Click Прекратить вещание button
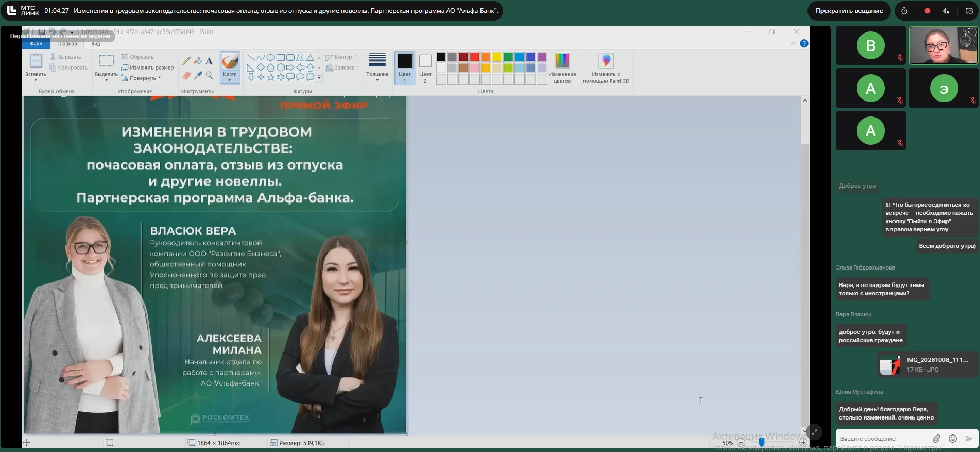This screenshot has width=980, height=452. pyautogui.click(x=849, y=11)
